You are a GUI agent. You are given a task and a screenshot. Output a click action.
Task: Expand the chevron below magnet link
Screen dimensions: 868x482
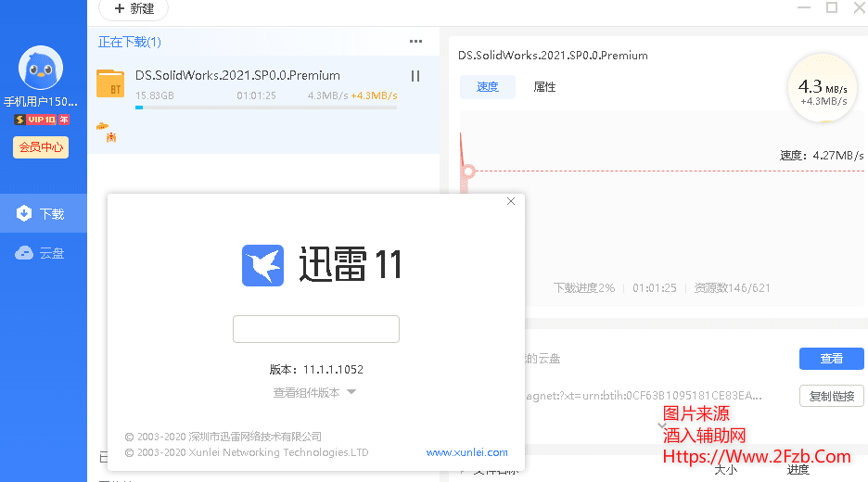click(662, 425)
